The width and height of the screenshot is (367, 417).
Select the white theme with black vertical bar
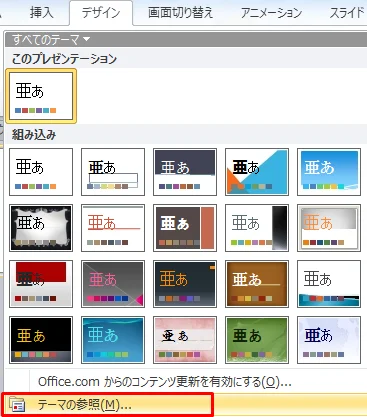pos(257,228)
